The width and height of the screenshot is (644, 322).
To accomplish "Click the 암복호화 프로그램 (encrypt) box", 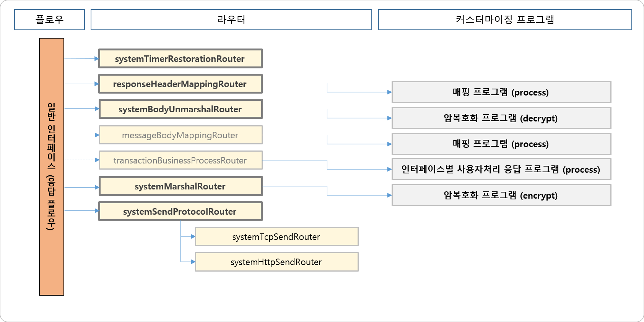I will 501,195.
